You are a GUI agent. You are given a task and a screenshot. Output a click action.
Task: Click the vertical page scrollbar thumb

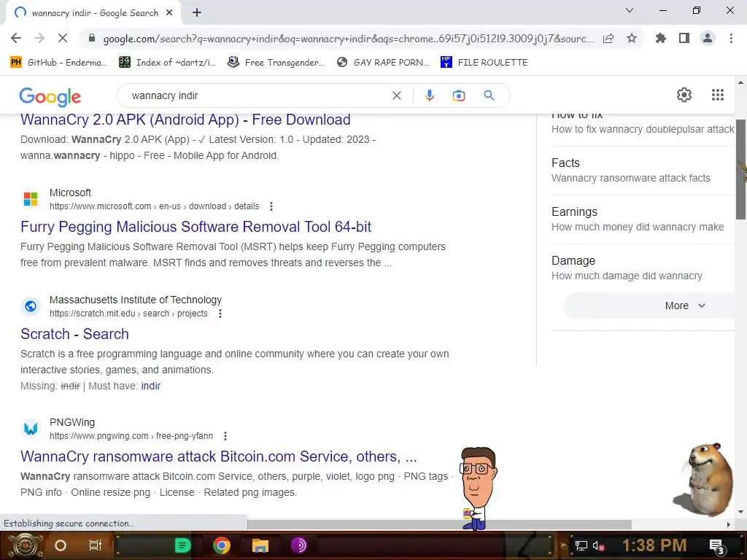(741, 169)
